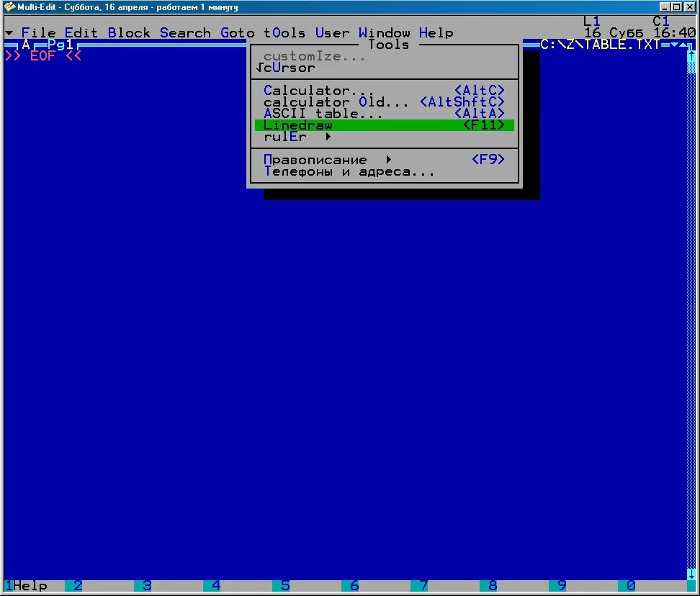Activate the highlighted Linedraw item
The image size is (700, 596).
385,125
